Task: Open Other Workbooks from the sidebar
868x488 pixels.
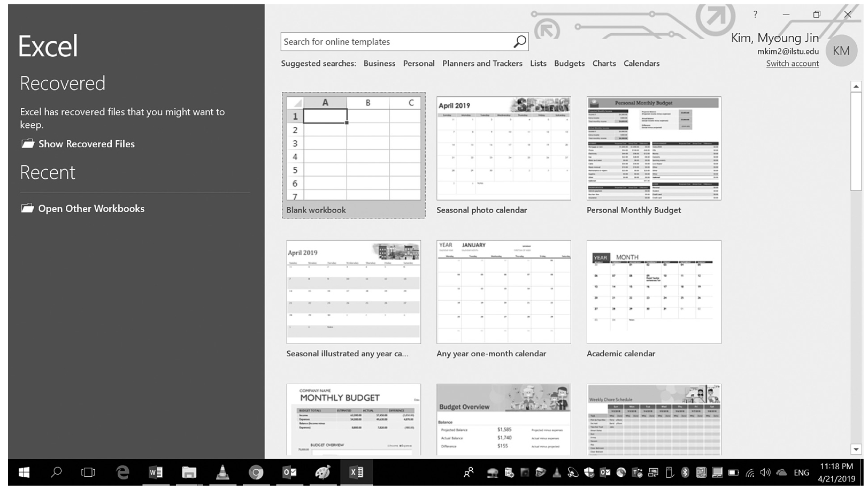Action: (82, 208)
